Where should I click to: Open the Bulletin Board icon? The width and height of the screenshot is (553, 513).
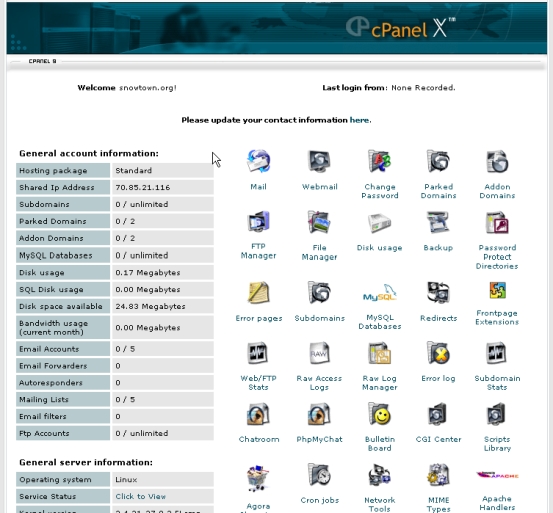pyautogui.click(x=379, y=414)
